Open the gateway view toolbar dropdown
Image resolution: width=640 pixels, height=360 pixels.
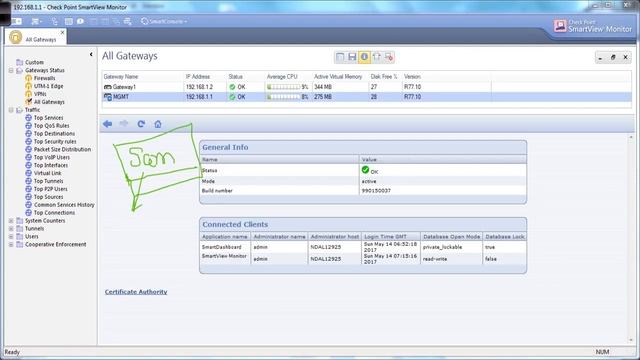click(x=37, y=21)
